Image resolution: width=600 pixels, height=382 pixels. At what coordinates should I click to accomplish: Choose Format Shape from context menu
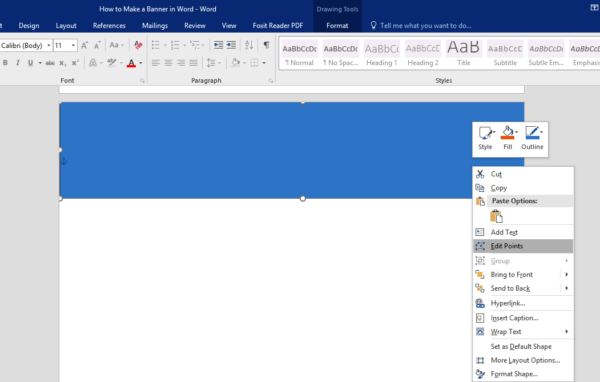pyautogui.click(x=523, y=374)
